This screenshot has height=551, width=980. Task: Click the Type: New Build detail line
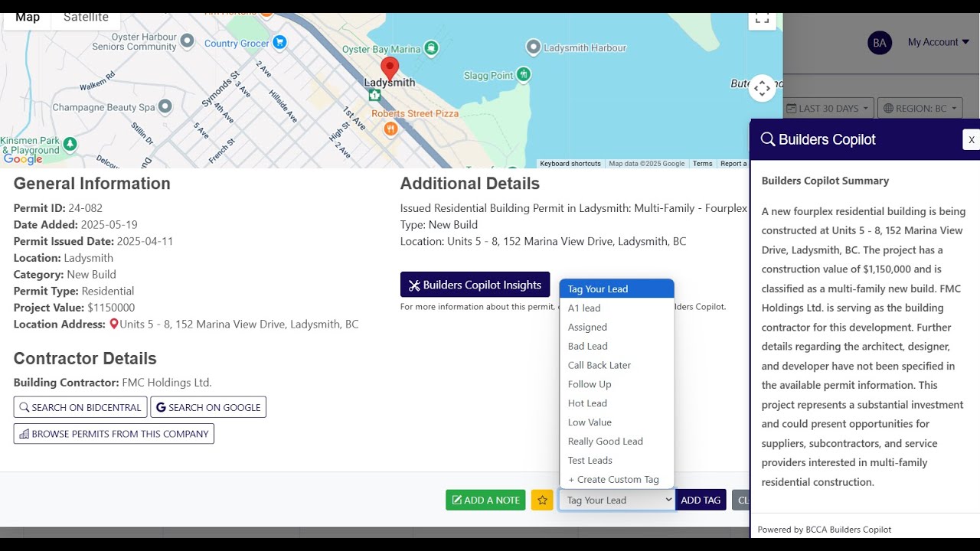point(439,225)
